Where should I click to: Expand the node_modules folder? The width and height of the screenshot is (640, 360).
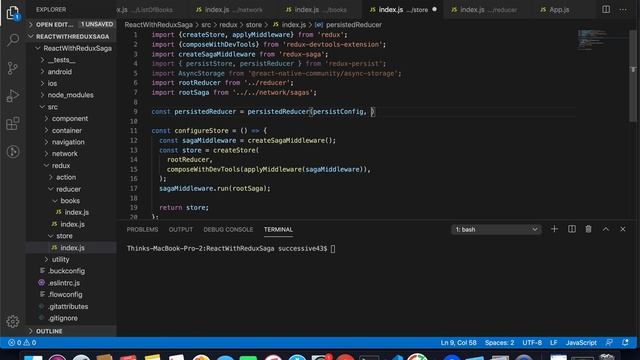point(71,95)
